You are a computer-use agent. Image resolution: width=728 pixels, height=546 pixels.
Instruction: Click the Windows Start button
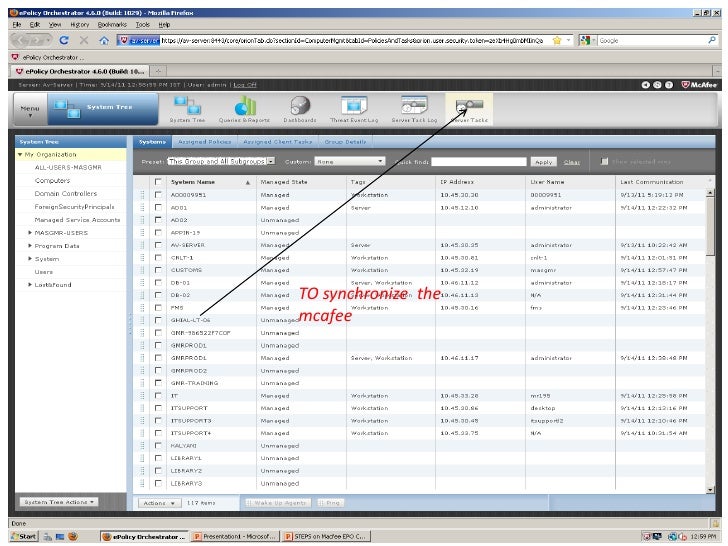pos(24,536)
